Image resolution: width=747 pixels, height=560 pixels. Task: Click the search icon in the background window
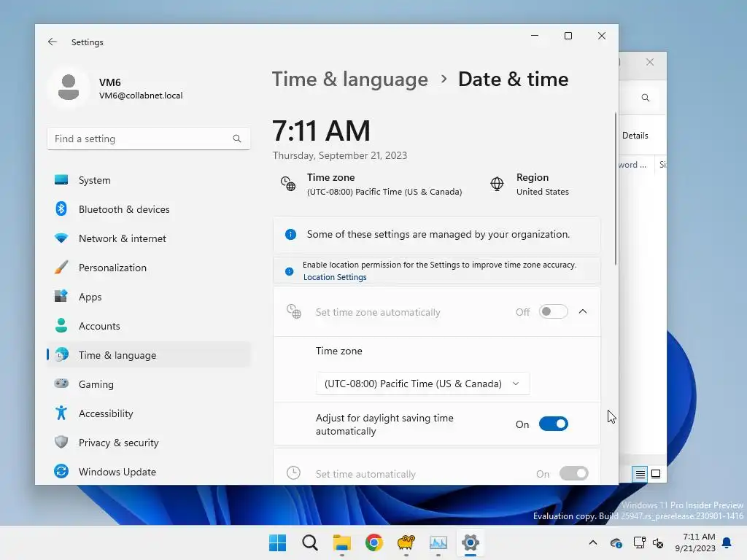tap(646, 98)
